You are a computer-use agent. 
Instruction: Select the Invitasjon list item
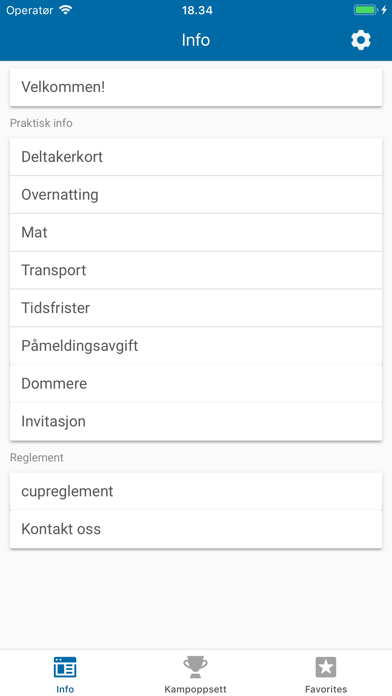[196, 422]
